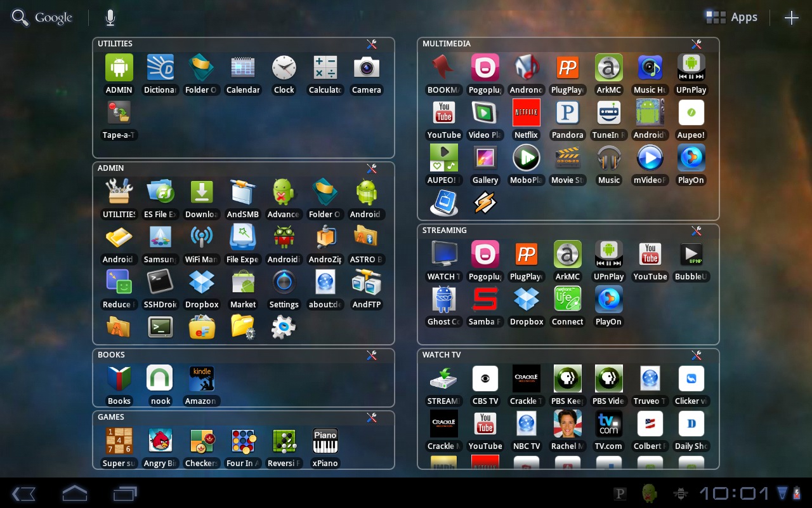Launch Angry Birds game

pyautogui.click(x=160, y=448)
